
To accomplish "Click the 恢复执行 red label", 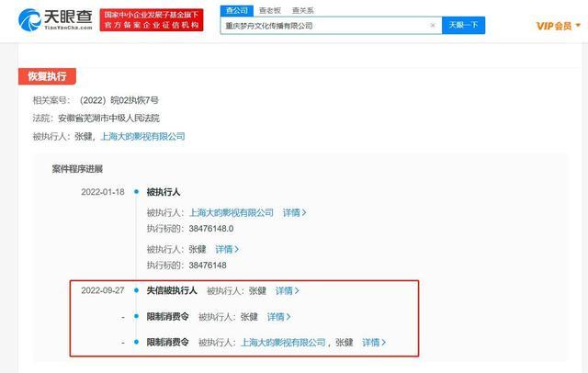I will pyautogui.click(x=47, y=76).
